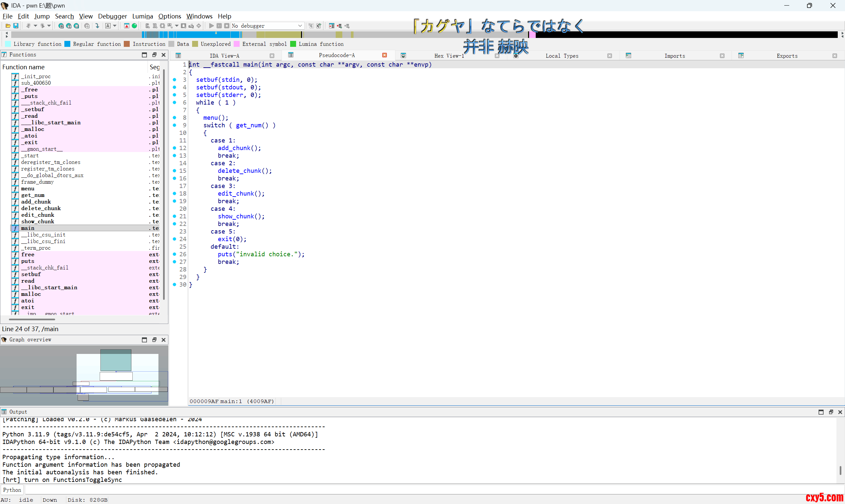This screenshot has height=504, width=845.
Task: Switch to the Imports tab
Action: tap(674, 56)
